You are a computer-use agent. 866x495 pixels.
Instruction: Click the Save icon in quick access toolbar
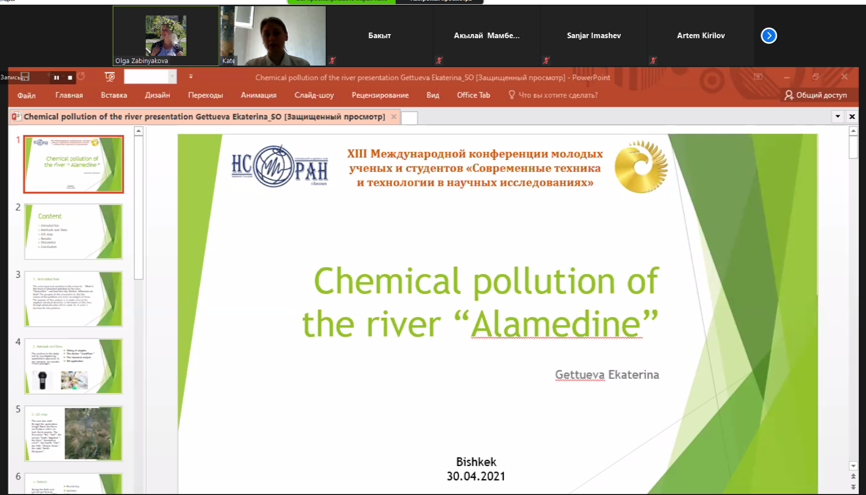point(25,77)
